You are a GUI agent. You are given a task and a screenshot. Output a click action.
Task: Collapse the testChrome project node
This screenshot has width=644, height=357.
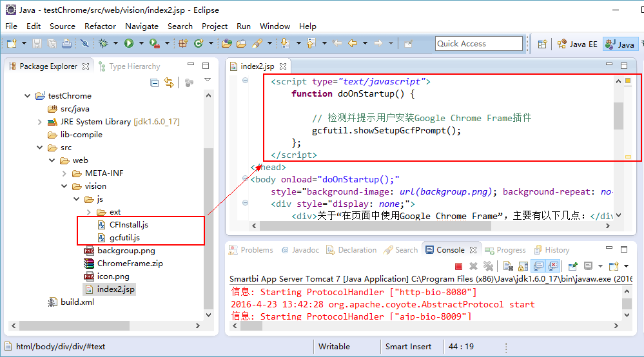(x=28, y=95)
